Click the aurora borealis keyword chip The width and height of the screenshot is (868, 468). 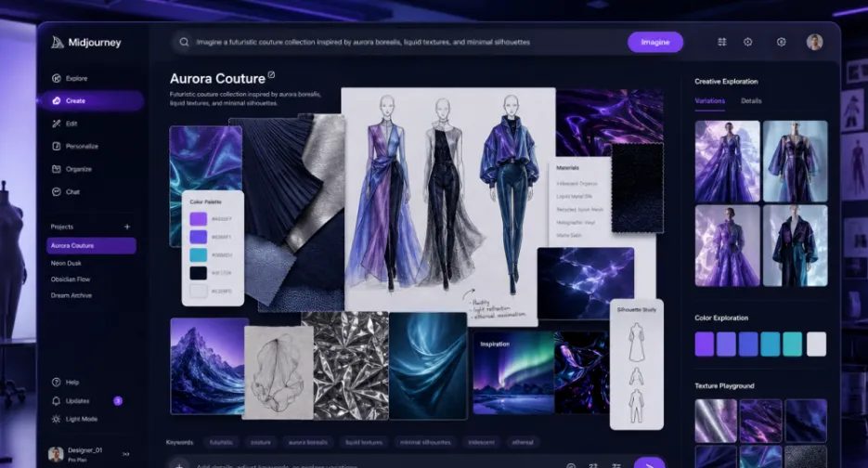pyautogui.click(x=308, y=442)
